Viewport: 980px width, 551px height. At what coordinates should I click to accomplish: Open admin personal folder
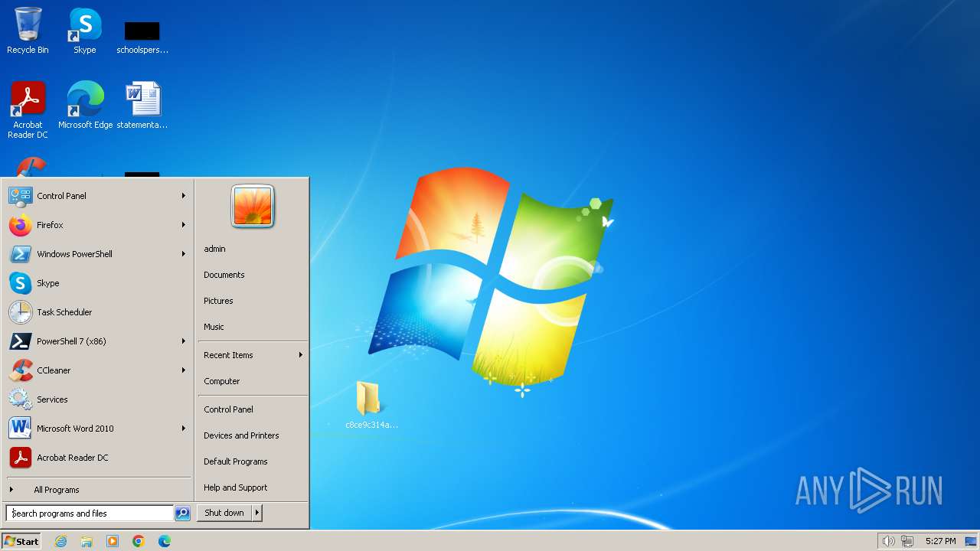[253, 249]
